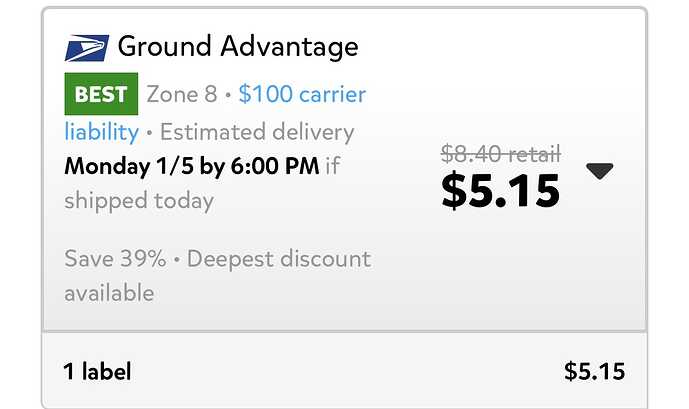
Task: Click the crossed-out $8.40 amount
Action: click(x=470, y=154)
